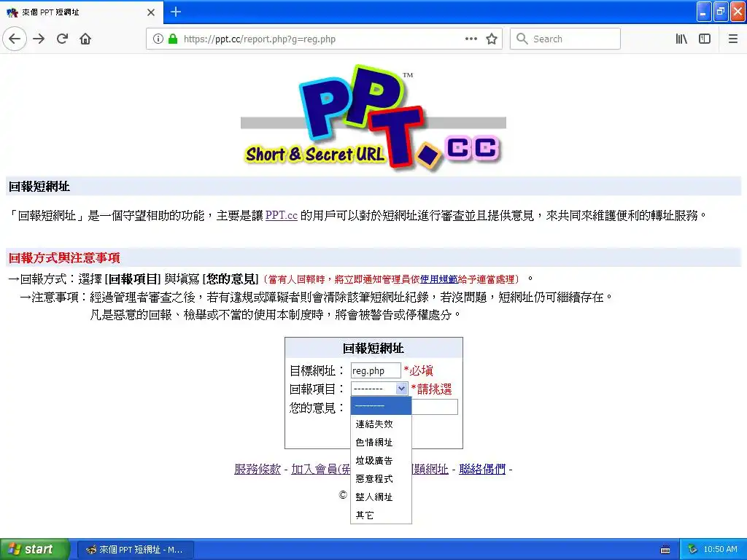
Task: Click the search magnifier icon
Action: [x=522, y=39]
